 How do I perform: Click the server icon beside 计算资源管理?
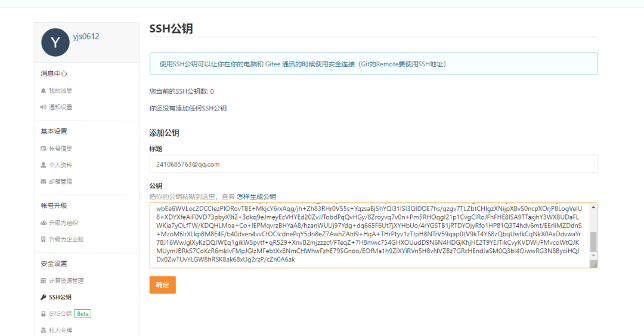(43, 281)
